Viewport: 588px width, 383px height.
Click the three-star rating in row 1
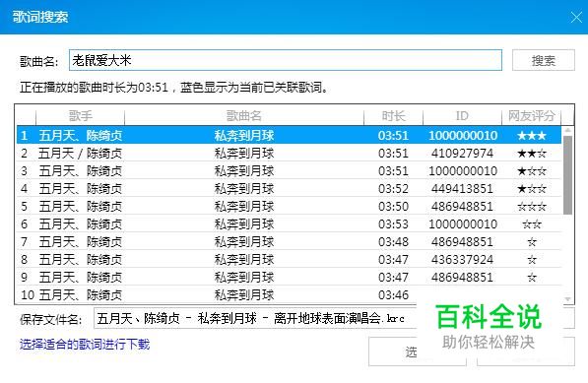click(x=532, y=135)
